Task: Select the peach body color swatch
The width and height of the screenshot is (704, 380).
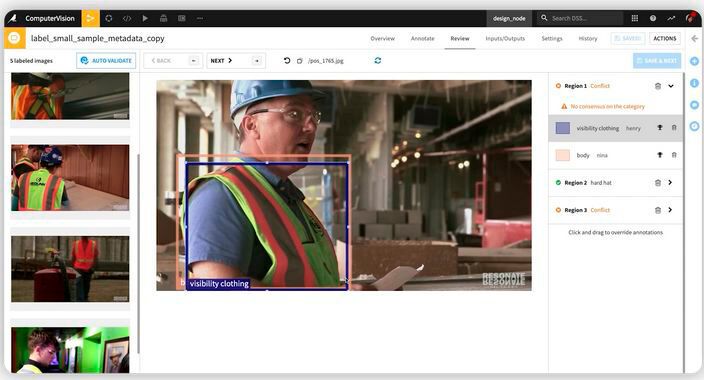Action: 563,155
